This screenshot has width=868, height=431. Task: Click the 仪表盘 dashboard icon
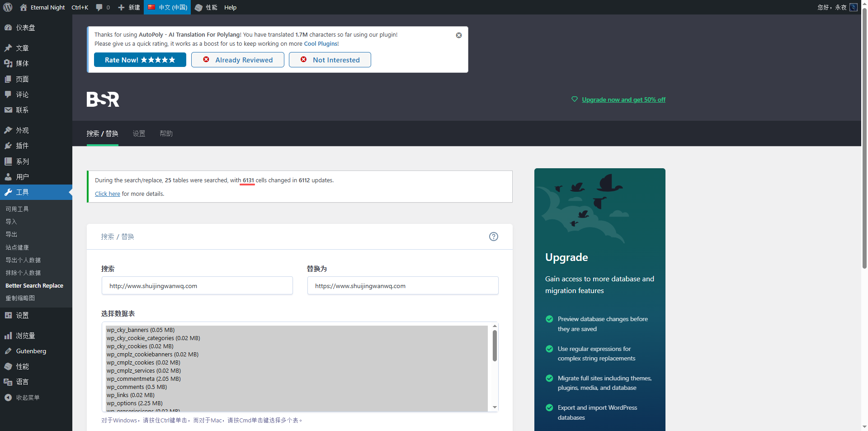[x=8, y=28]
